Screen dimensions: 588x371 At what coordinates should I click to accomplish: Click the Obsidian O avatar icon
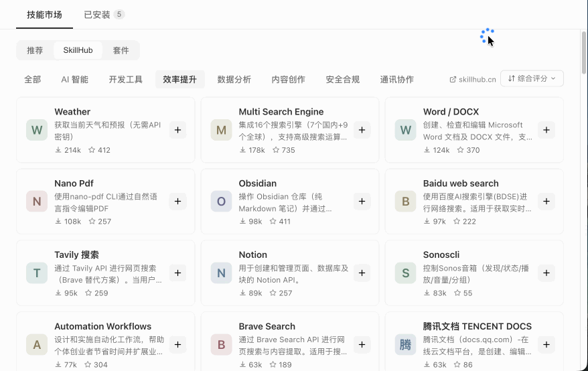pyautogui.click(x=221, y=201)
